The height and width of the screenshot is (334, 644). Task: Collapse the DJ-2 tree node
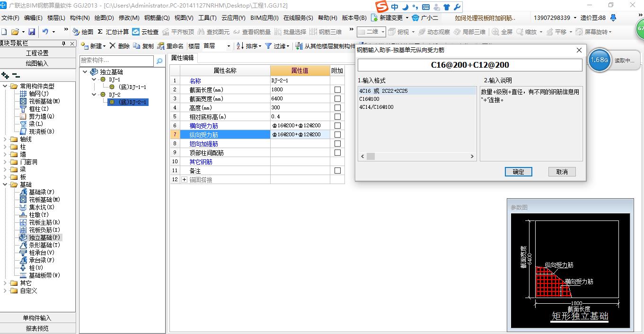point(94,95)
